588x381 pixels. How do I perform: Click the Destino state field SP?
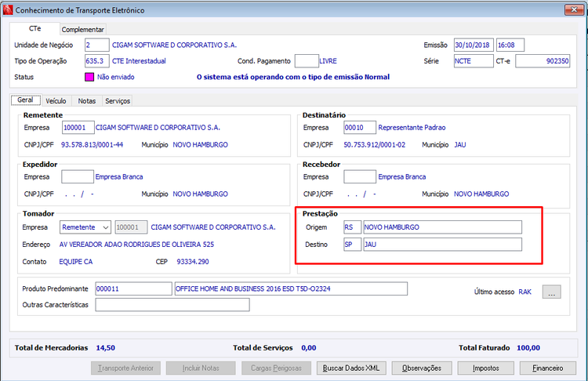[353, 245]
